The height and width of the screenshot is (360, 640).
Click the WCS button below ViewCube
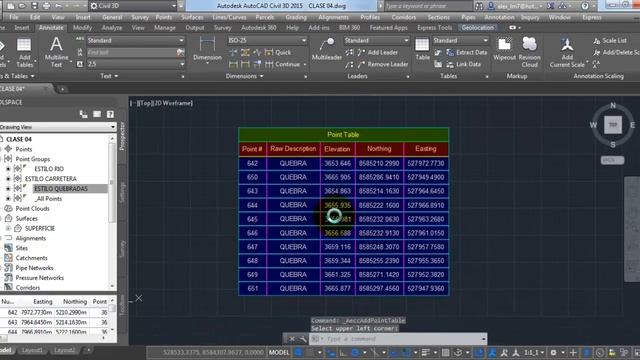tap(612, 160)
